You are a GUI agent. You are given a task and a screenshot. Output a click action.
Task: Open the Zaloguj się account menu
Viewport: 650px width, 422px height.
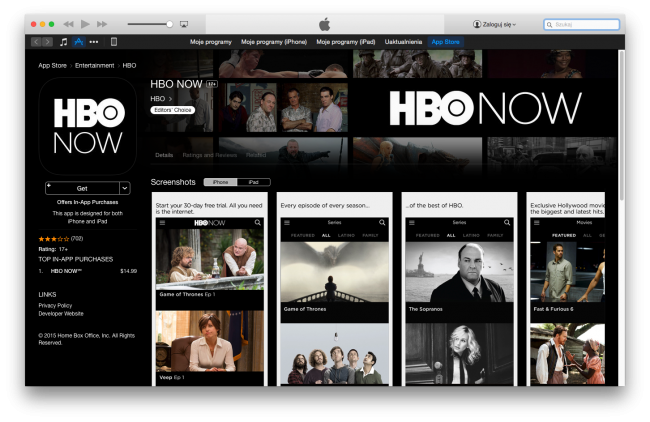click(x=495, y=24)
